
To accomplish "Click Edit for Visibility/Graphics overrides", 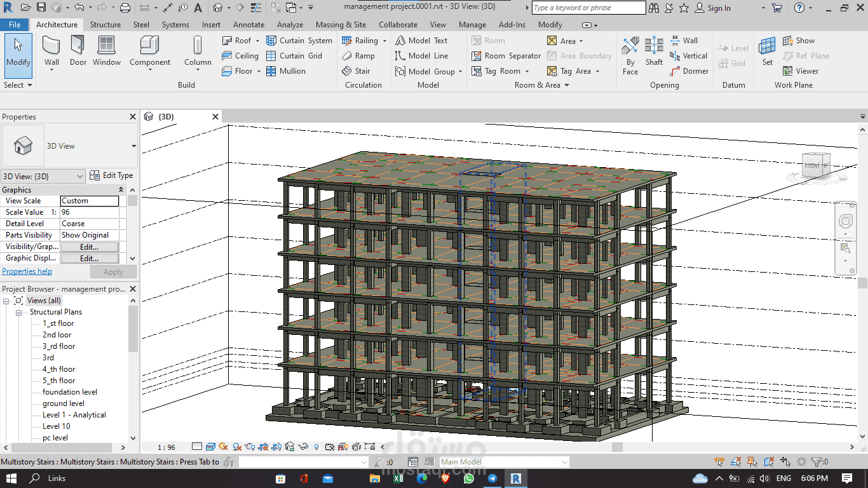I will (x=90, y=247).
